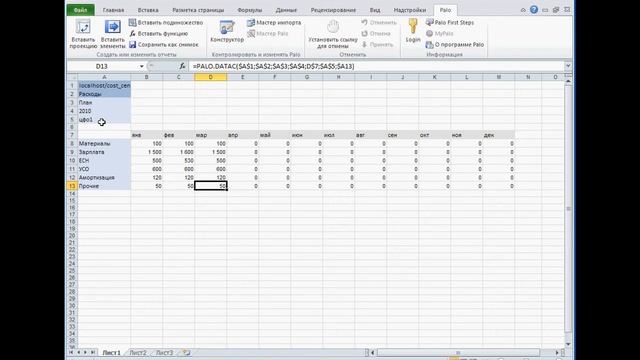Open the Файл tab
This screenshot has width=640, height=360.
(80, 10)
